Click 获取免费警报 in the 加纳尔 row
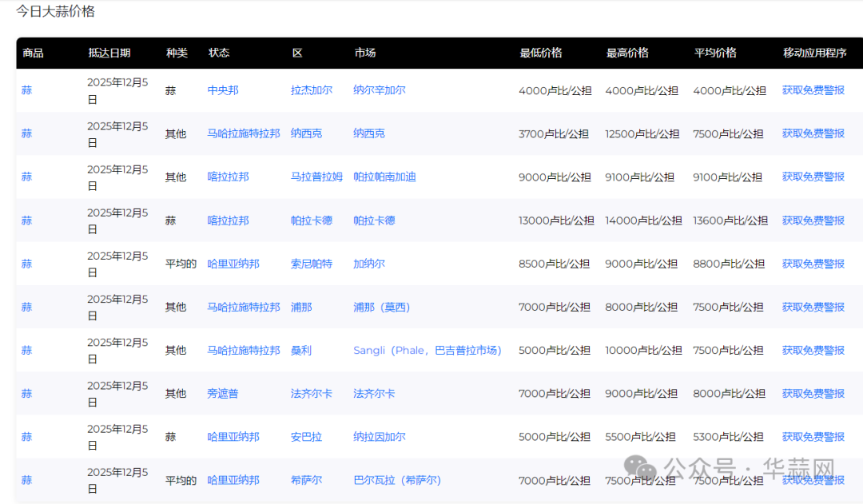This screenshot has width=863, height=504. click(813, 264)
